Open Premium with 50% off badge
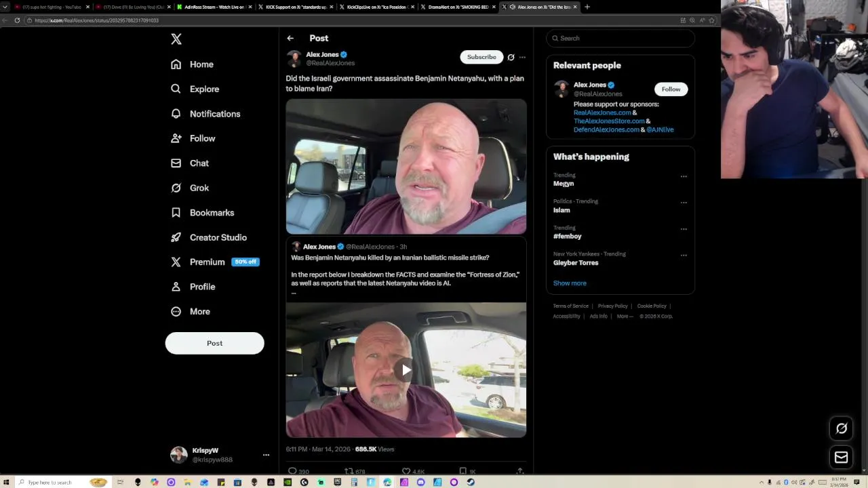Image resolution: width=868 pixels, height=488 pixels. point(214,262)
